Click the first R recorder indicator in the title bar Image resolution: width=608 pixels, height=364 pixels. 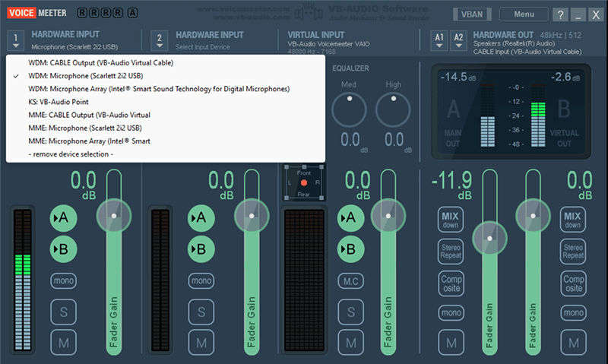pyautogui.click(x=82, y=13)
